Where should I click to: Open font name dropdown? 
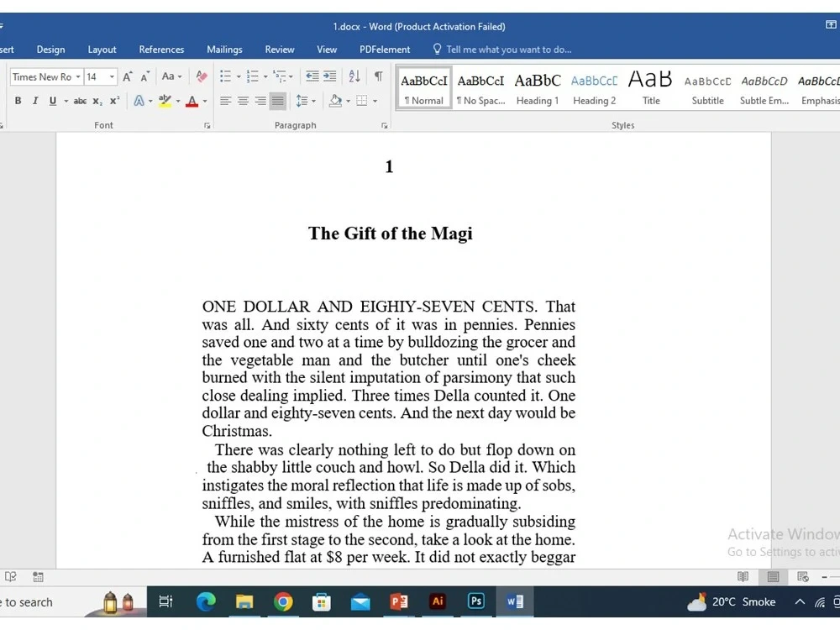(x=77, y=76)
